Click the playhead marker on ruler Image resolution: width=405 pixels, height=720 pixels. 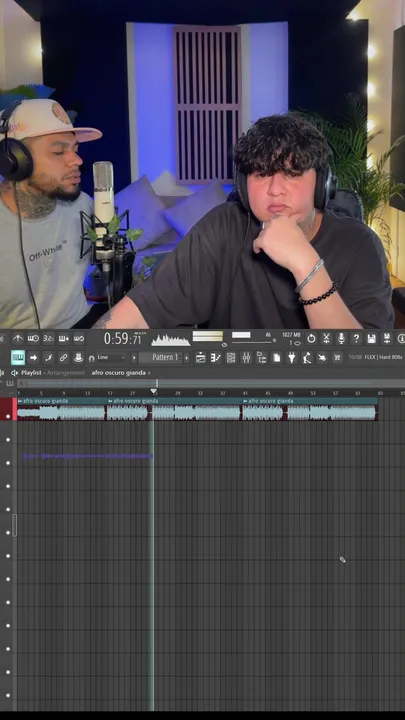[154, 391]
